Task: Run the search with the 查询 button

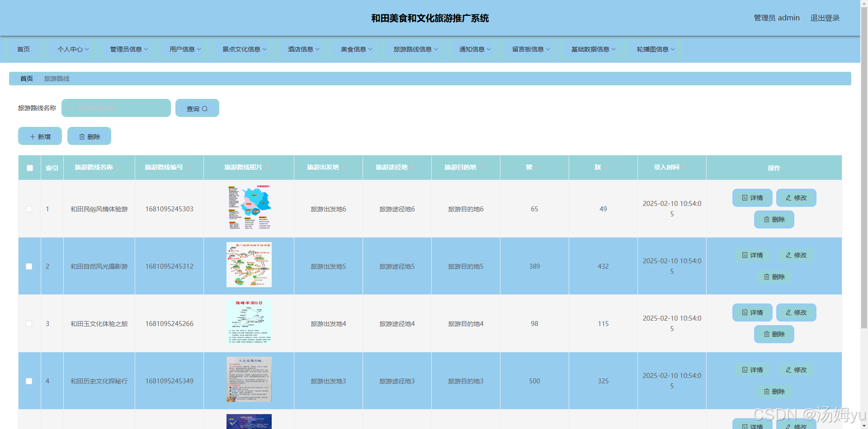Action: click(x=197, y=108)
